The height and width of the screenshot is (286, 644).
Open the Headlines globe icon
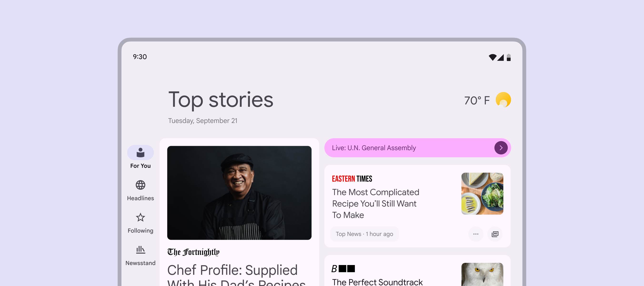point(140,185)
